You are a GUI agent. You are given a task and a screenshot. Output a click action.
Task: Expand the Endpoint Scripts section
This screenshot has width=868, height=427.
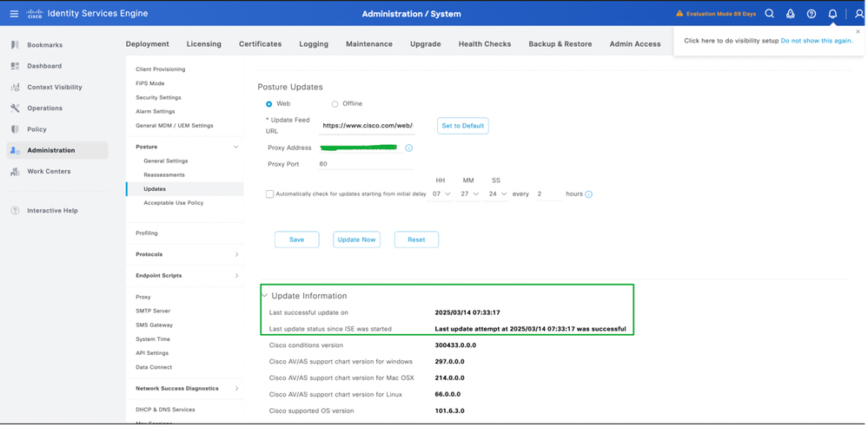(x=236, y=275)
